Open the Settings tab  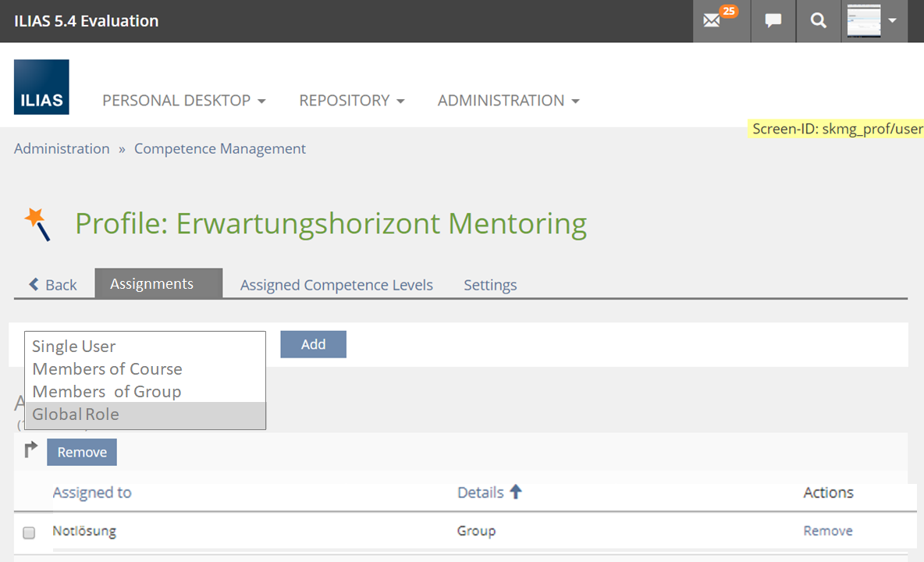490,285
